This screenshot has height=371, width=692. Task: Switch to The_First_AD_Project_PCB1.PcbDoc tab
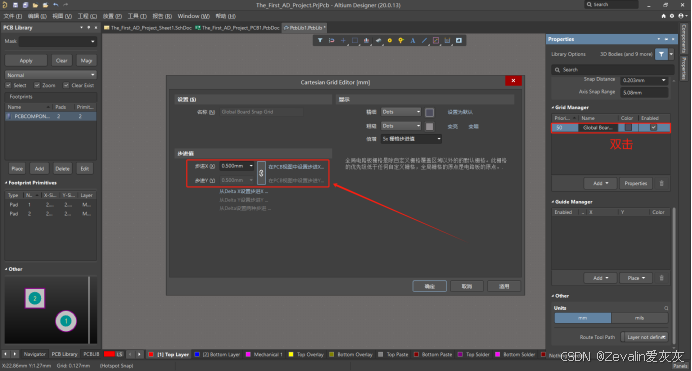click(x=237, y=28)
